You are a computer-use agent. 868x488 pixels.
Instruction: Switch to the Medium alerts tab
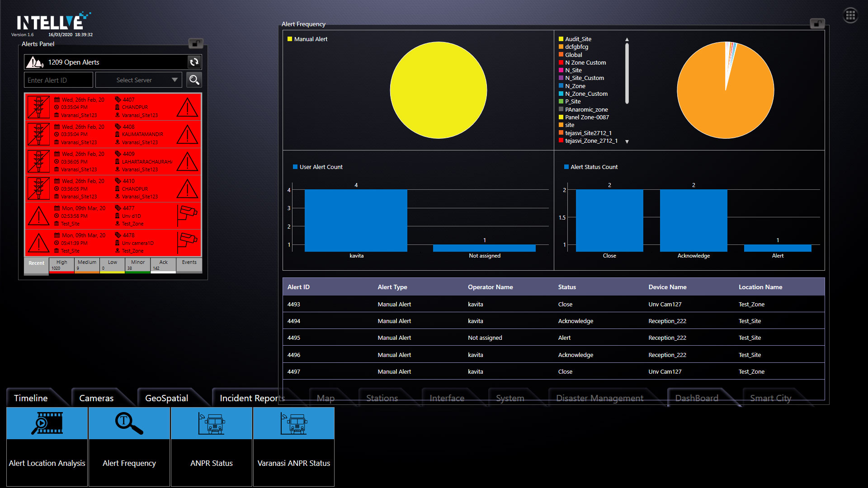point(87,265)
